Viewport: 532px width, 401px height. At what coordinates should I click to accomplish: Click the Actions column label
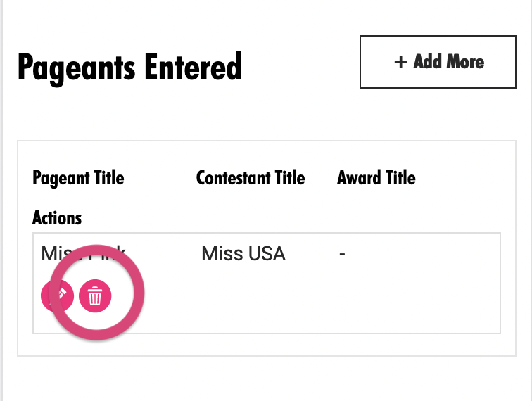point(57,217)
